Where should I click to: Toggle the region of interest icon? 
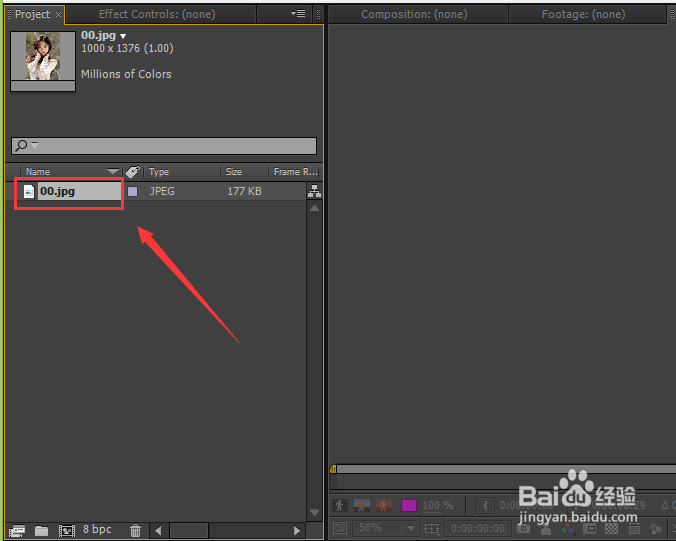coord(591,528)
